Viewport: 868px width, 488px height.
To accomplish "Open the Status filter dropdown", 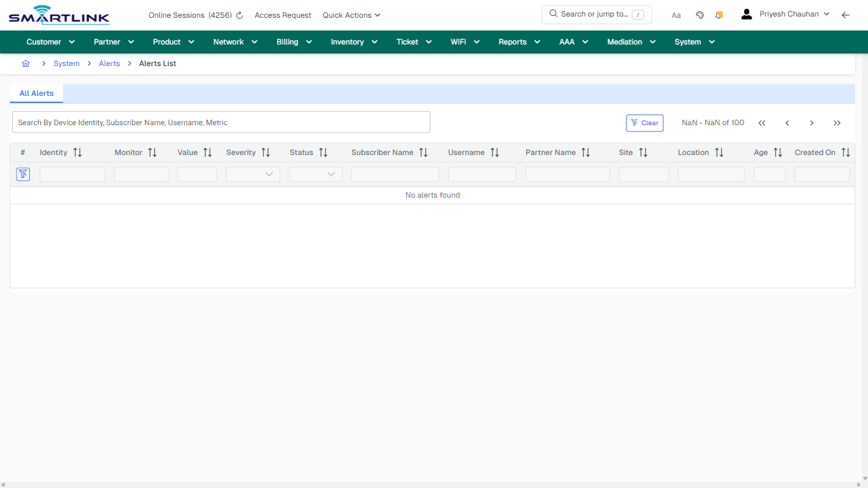I will [316, 173].
